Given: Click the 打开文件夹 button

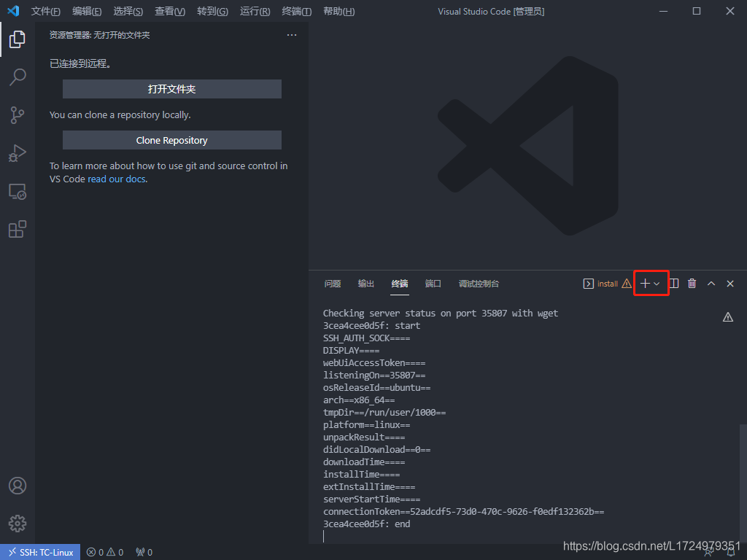Looking at the screenshot, I should click(172, 89).
